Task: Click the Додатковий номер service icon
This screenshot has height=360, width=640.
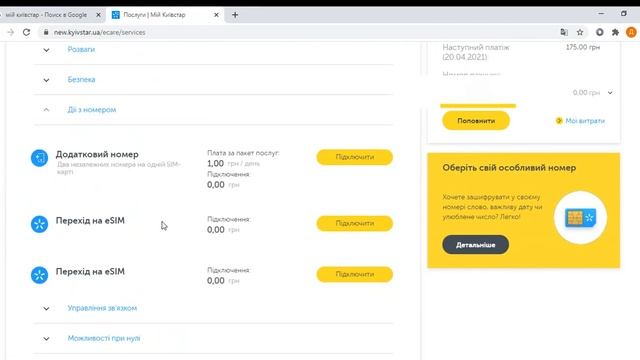Action: coord(40,158)
